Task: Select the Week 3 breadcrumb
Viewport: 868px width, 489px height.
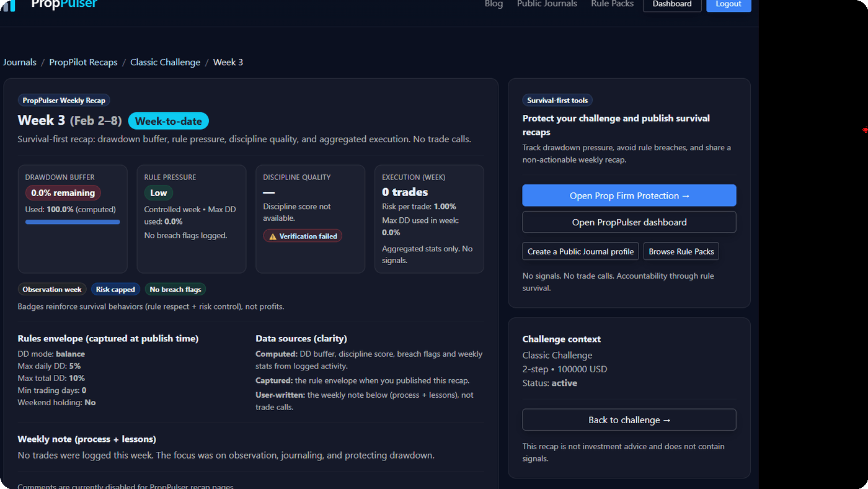Action: pyautogui.click(x=228, y=62)
